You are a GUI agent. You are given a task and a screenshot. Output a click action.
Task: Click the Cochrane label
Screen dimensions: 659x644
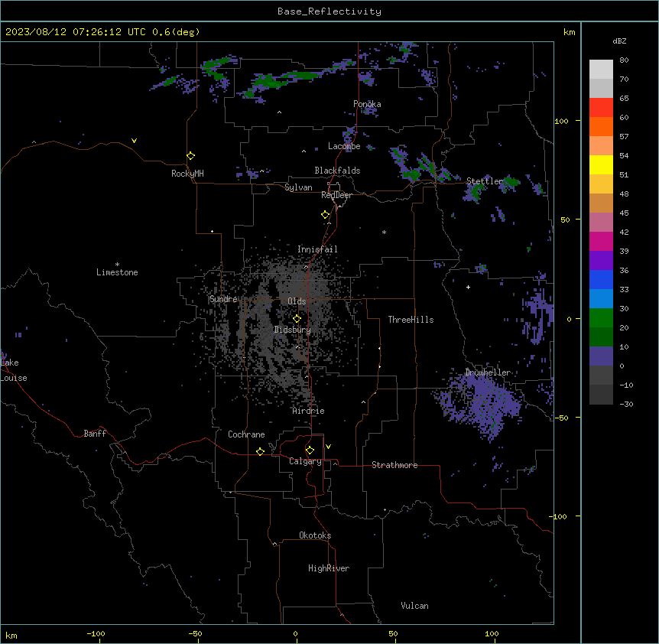coord(246,434)
